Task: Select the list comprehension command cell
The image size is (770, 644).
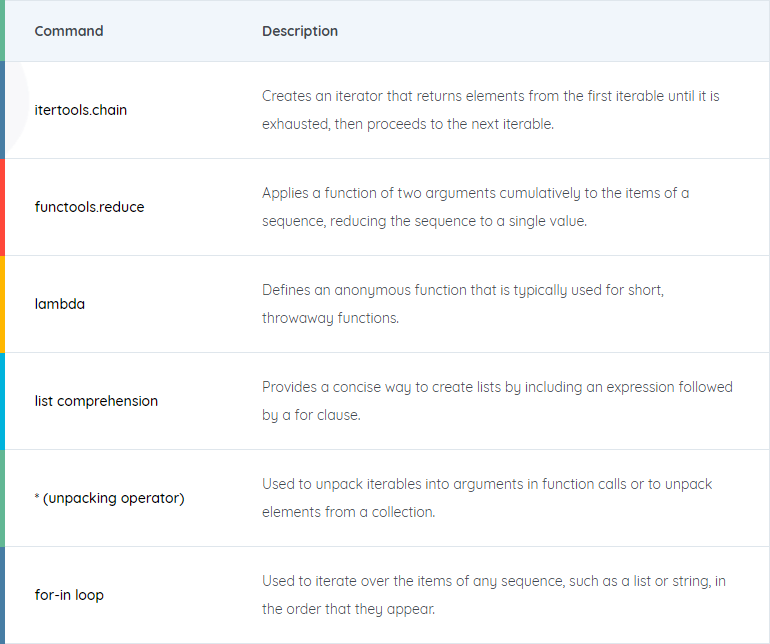Action: (x=96, y=401)
